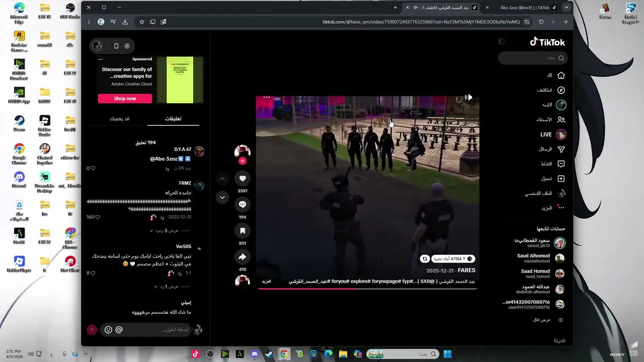The image size is (644, 362).
Task: Like the FRMZ comment
Action: pyautogui.click(x=98, y=217)
